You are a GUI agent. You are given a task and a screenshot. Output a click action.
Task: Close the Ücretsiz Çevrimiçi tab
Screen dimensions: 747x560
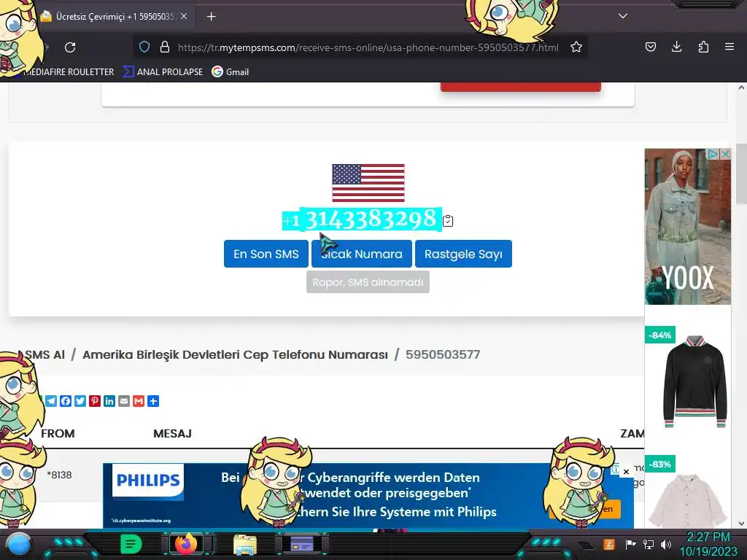point(184,16)
